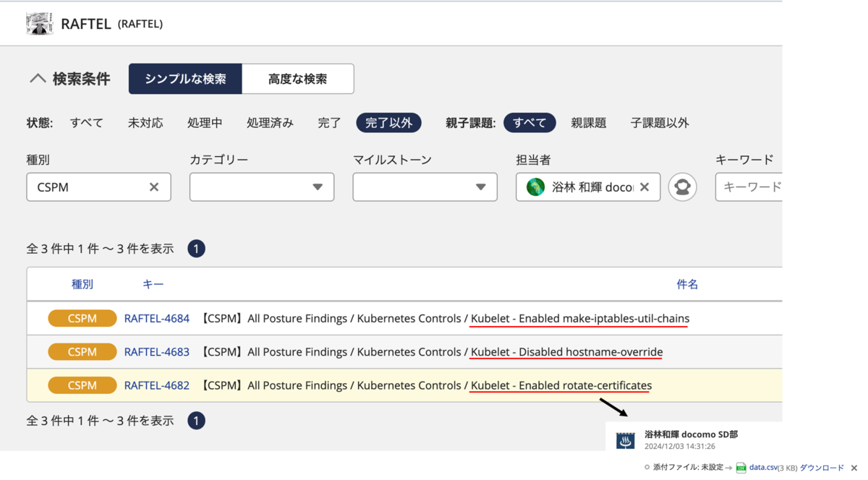This screenshot has height=480, width=868.
Task: Open the マイルストーン dropdown
Action: click(x=425, y=187)
